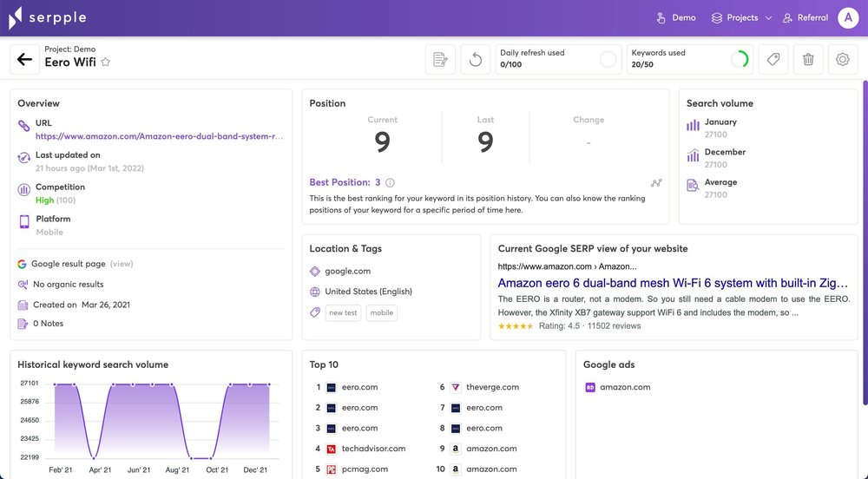Click the Platform mobile phone icon

[23, 222]
